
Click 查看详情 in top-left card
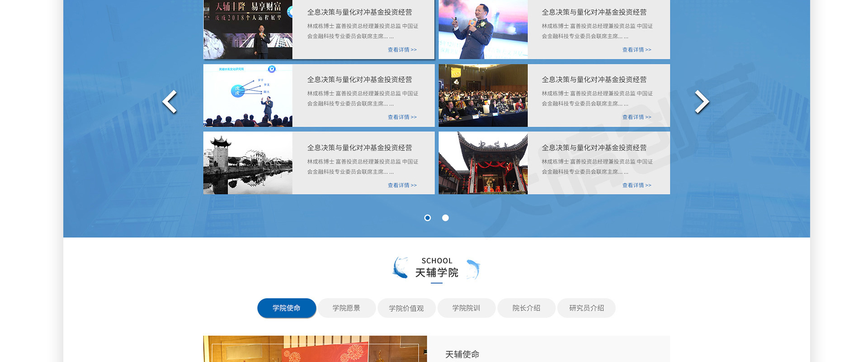[x=402, y=50]
